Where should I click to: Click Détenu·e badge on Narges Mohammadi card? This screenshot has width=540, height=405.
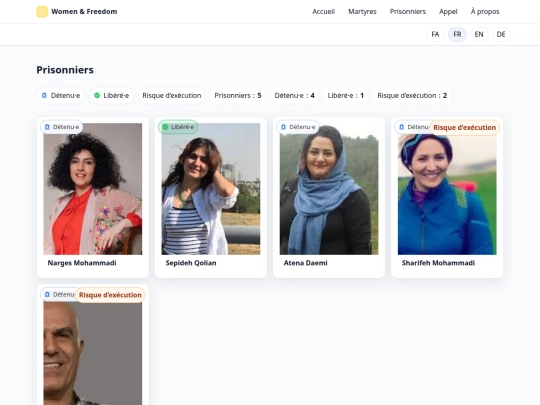point(62,127)
